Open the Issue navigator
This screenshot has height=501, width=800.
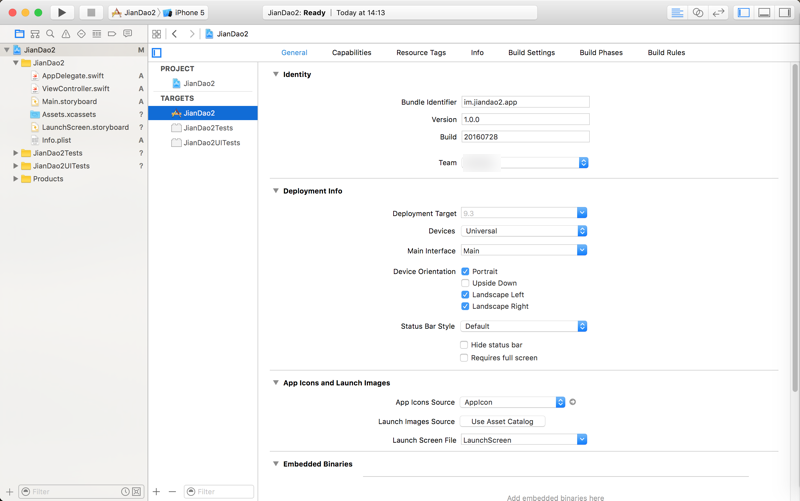click(x=66, y=34)
